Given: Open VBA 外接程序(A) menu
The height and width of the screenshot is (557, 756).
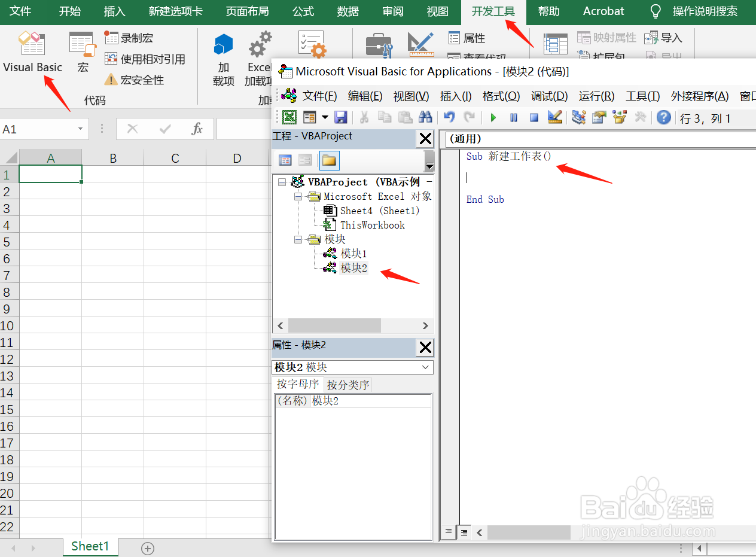Looking at the screenshot, I should 700,96.
